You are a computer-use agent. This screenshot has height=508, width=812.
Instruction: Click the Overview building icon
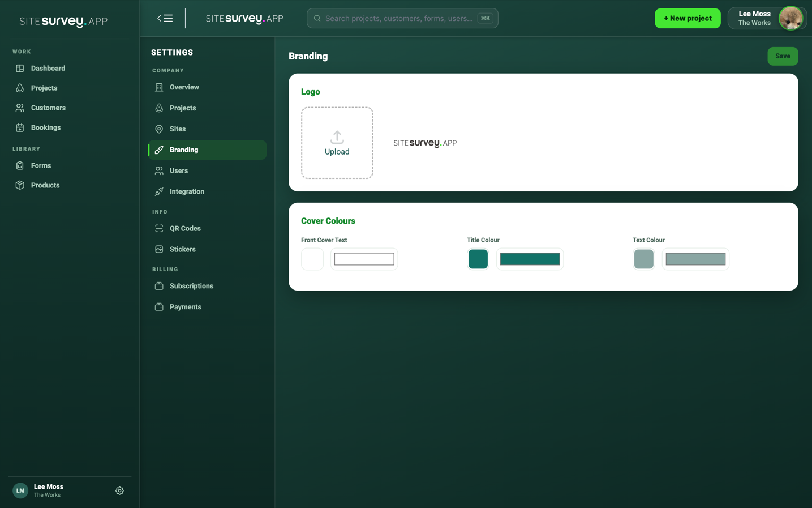point(159,87)
